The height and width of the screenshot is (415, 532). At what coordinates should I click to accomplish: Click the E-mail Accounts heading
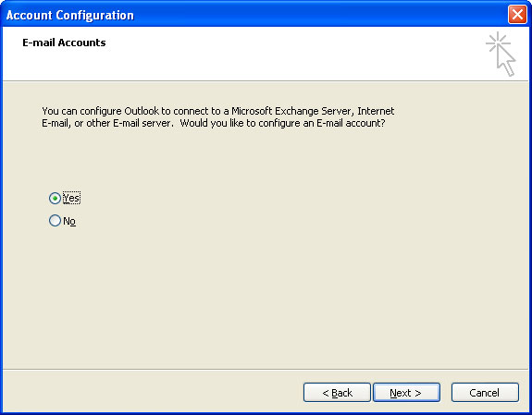[64, 43]
